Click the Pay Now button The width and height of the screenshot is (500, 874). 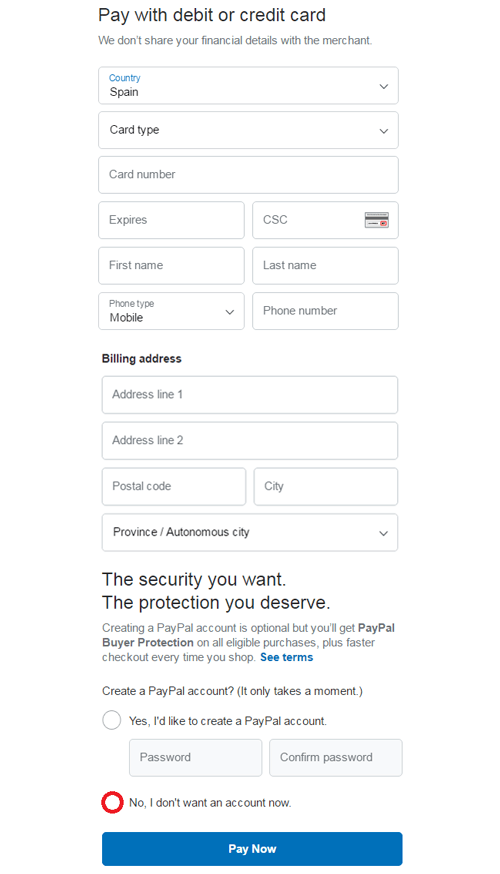click(252, 849)
